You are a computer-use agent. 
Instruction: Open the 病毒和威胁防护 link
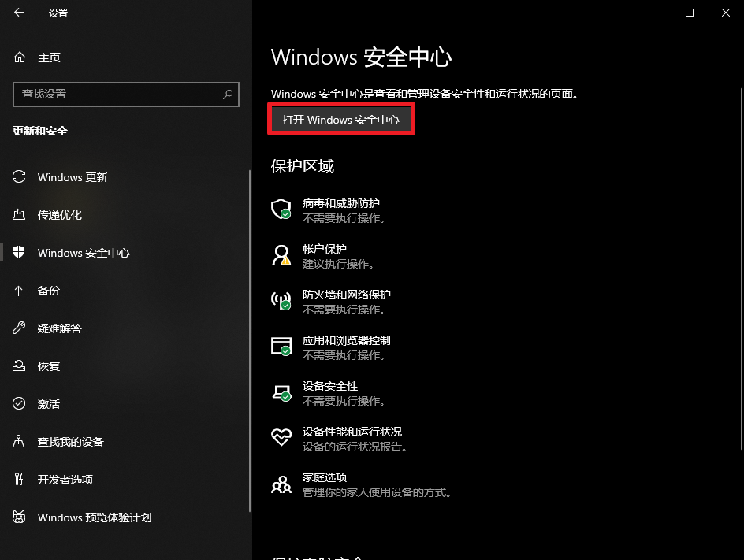pyautogui.click(x=341, y=203)
